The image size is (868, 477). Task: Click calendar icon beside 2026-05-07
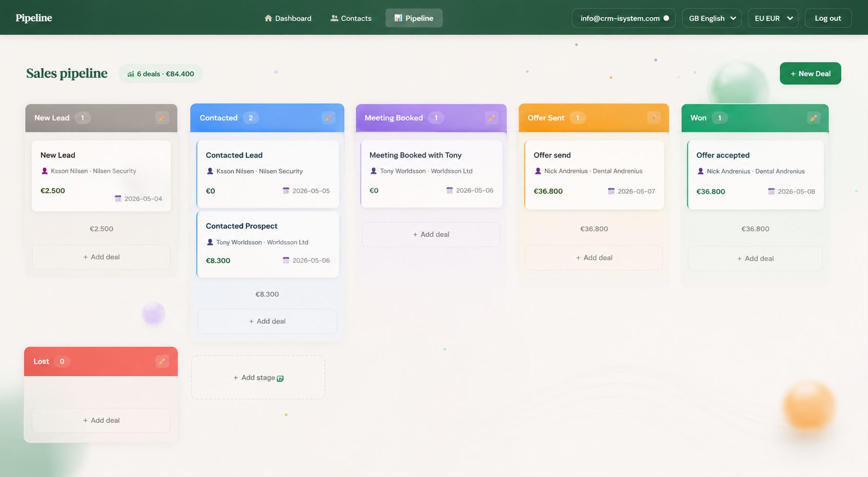(611, 191)
